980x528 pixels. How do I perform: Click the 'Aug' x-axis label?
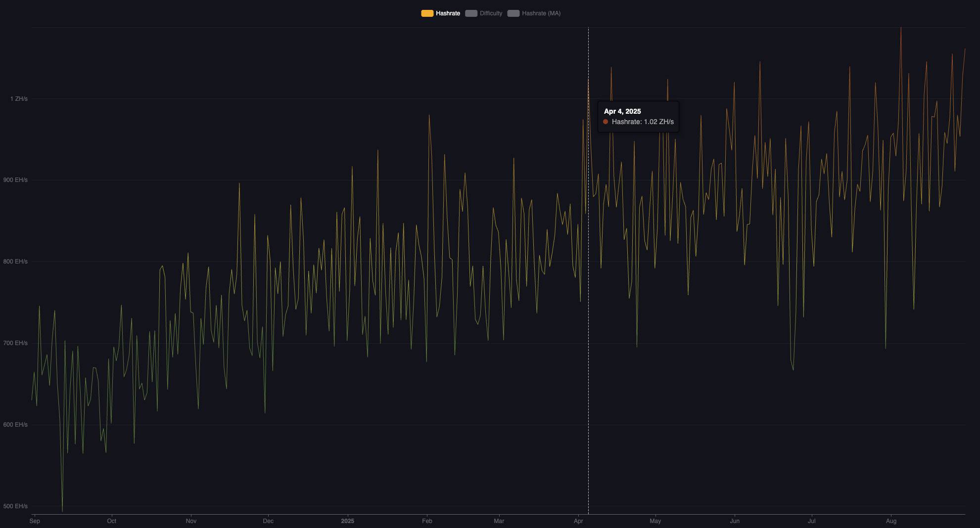tap(891, 521)
